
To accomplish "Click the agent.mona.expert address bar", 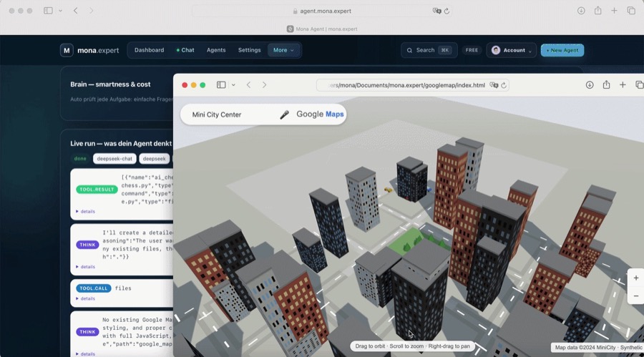I will pyautogui.click(x=323, y=11).
